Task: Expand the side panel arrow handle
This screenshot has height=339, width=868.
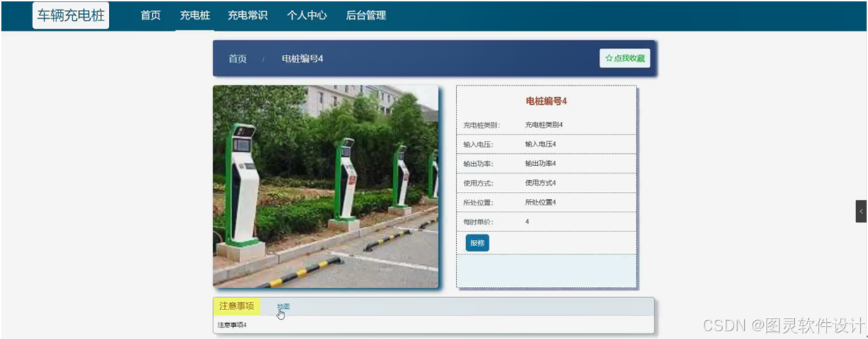Action: click(x=861, y=211)
